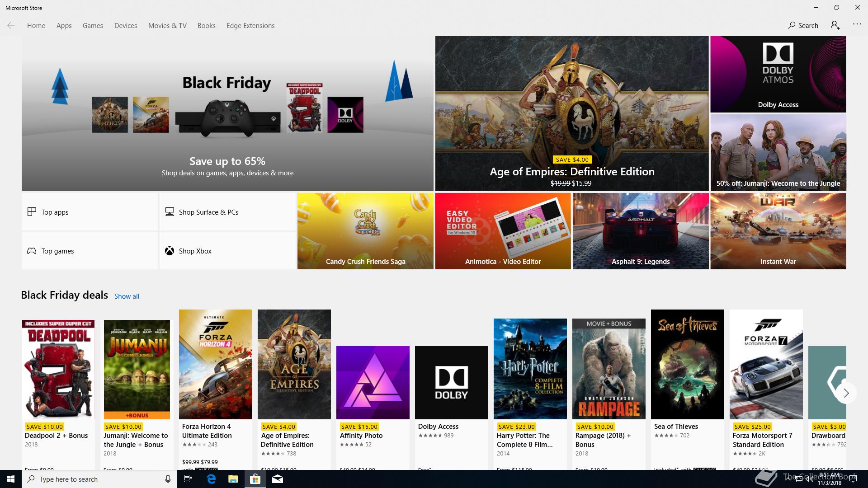This screenshot has width=868, height=488.
Task: Switch to the Games tab
Action: [93, 26]
